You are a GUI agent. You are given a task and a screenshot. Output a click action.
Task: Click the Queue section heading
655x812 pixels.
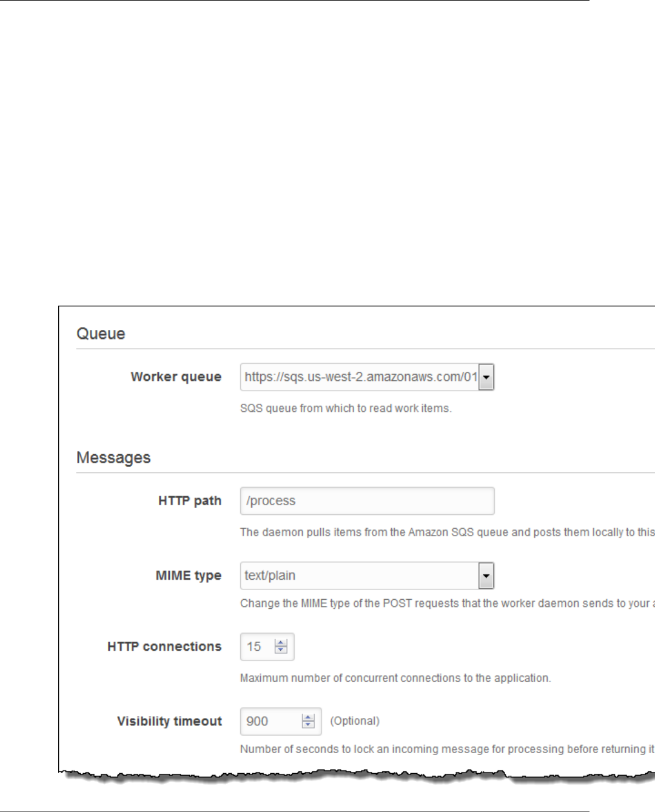pyautogui.click(x=101, y=334)
